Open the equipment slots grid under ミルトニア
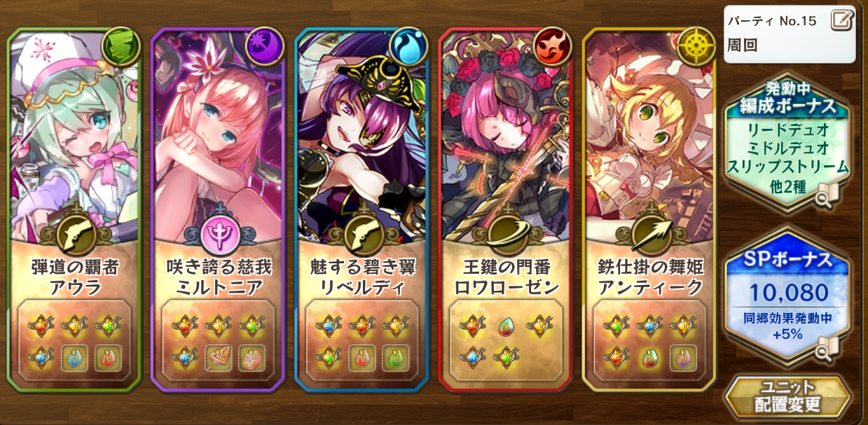Viewport: 868px width, 425px height. [219, 341]
